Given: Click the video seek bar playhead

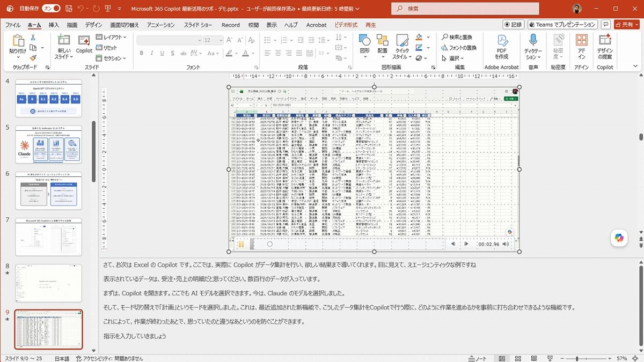Looking at the screenshot, I should tap(269, 244).
